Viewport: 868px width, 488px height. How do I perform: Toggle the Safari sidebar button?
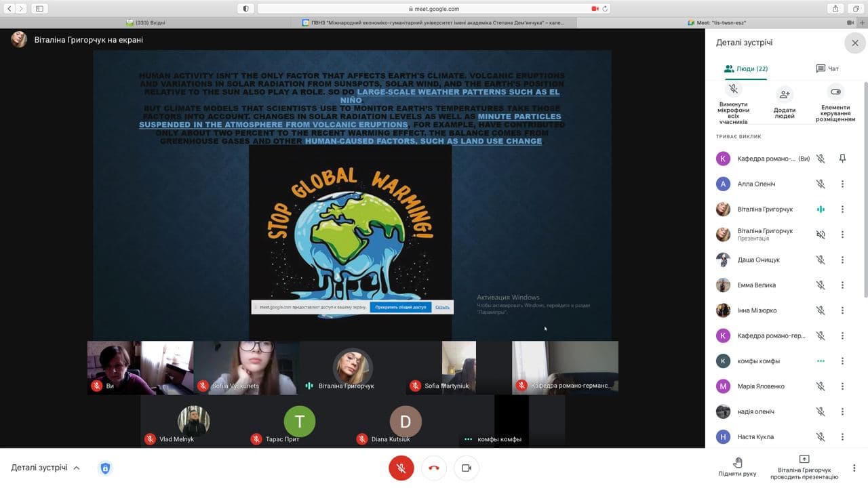(39, 9)
